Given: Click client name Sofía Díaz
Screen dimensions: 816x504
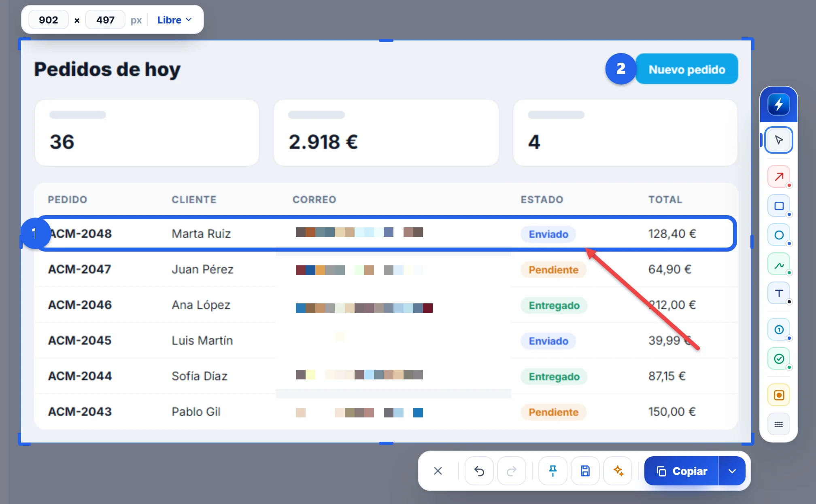Looking at the screenshot, I should tap(200, 376).
